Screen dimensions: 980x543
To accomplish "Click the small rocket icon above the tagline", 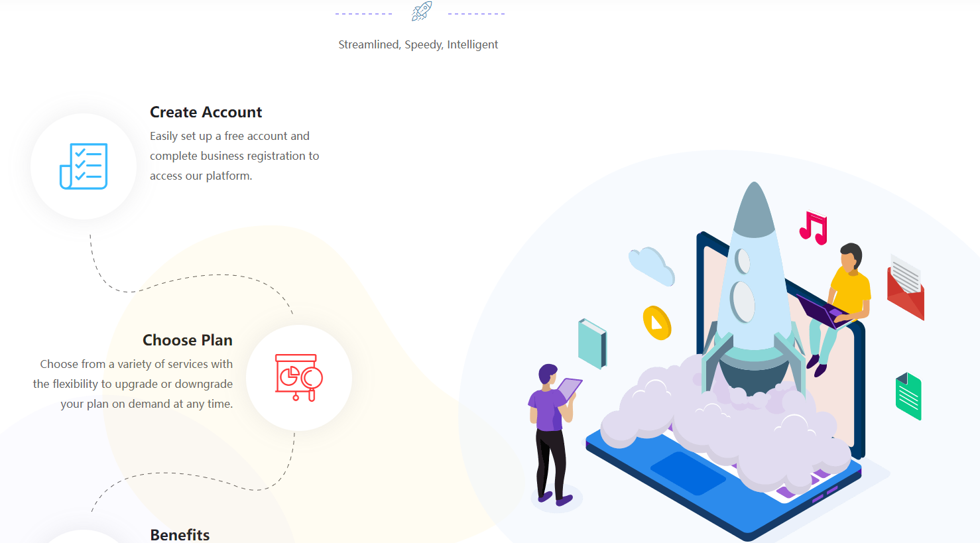I will pos(421,12).
